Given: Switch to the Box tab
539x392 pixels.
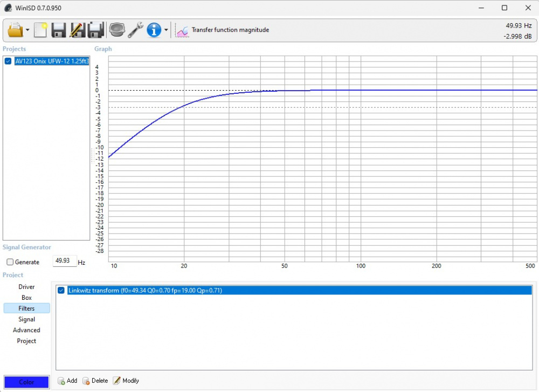Looking at the screenshot, I should pyautogui.click(x=26, y=298).
